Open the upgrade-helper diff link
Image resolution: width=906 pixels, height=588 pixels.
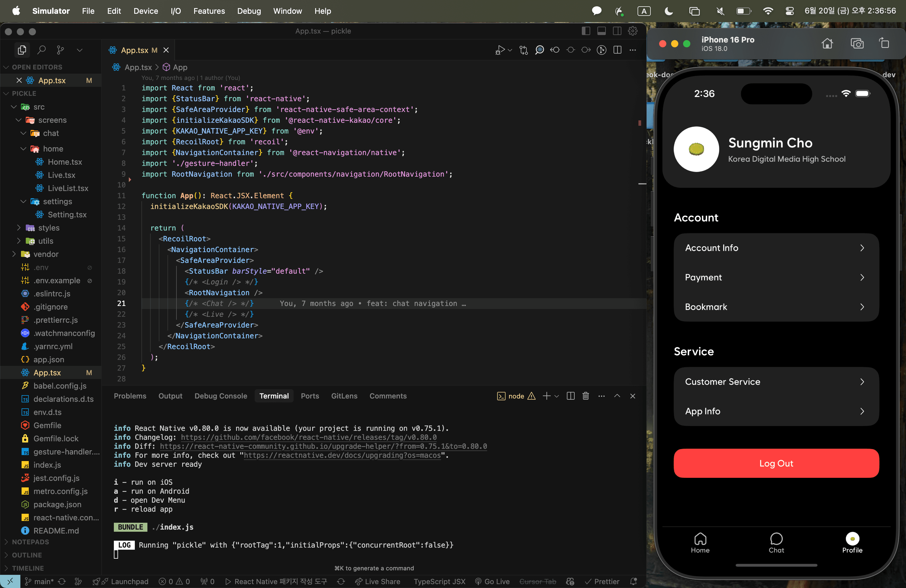[323, 446]
